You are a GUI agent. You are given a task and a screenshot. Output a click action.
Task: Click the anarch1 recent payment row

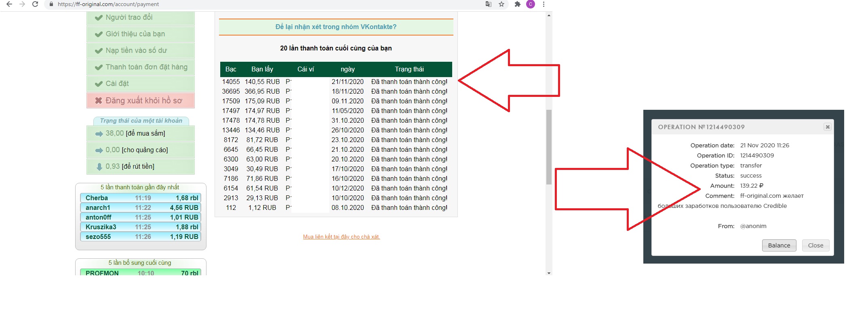(x=141, y=207)
